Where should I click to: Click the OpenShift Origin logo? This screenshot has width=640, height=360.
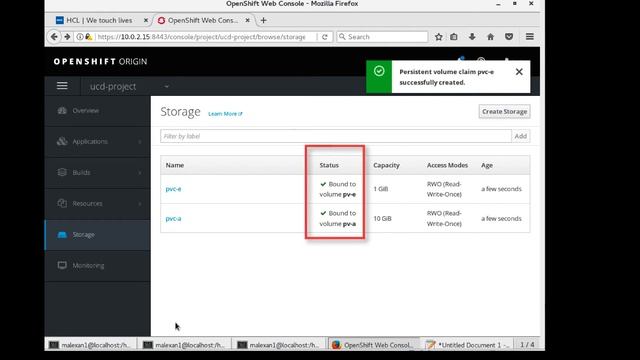point(100,62)
